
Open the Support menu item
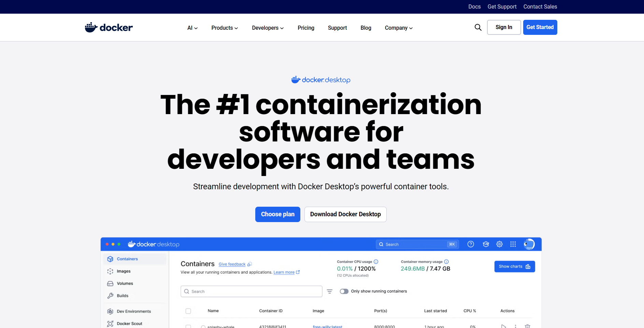337,28
